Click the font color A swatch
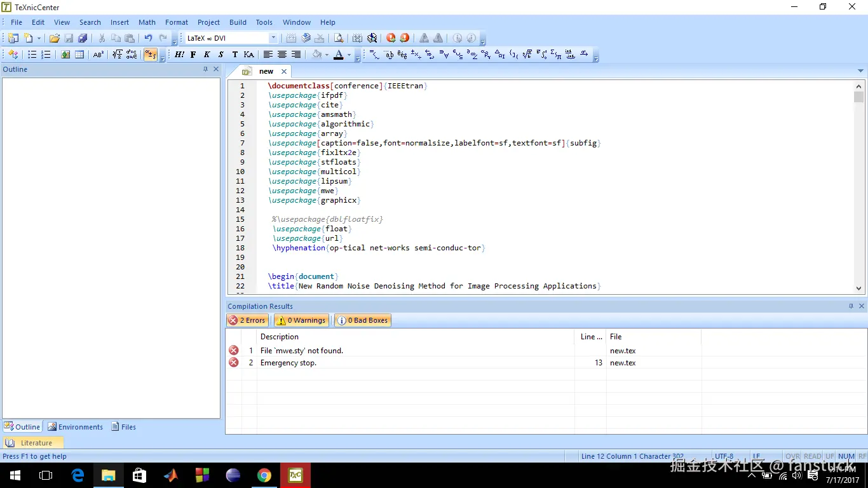868x488 pixels. (339, 55)
